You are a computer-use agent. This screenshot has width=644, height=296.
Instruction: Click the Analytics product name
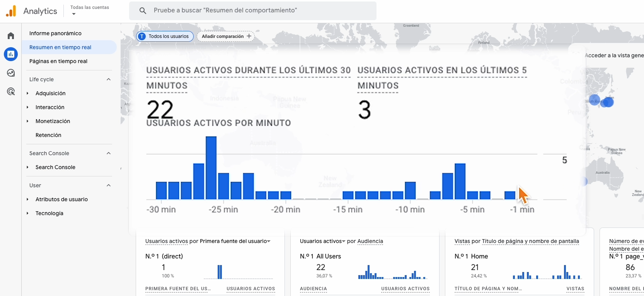tap(40, 11)
